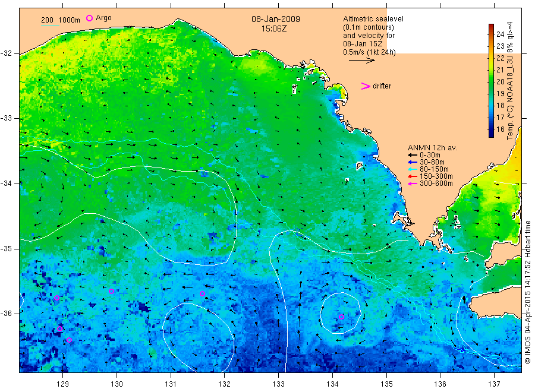The height and width of the screenshot is (392, 535).
Task: Click the Argo float marker near 131.6°E
Action: pyautogui.click(x=202, y=293)
